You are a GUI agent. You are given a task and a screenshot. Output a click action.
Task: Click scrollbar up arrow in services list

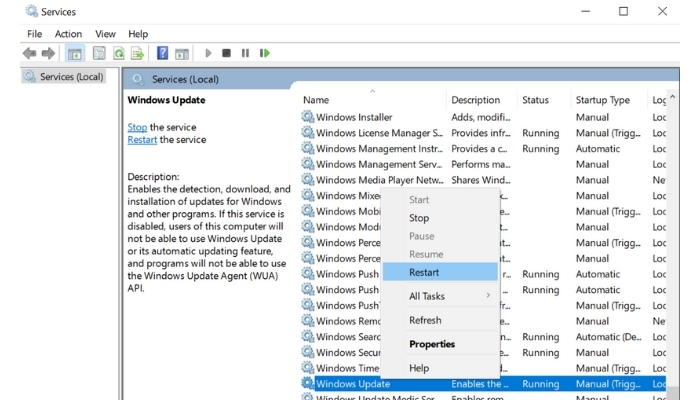[x=673, y=97]
